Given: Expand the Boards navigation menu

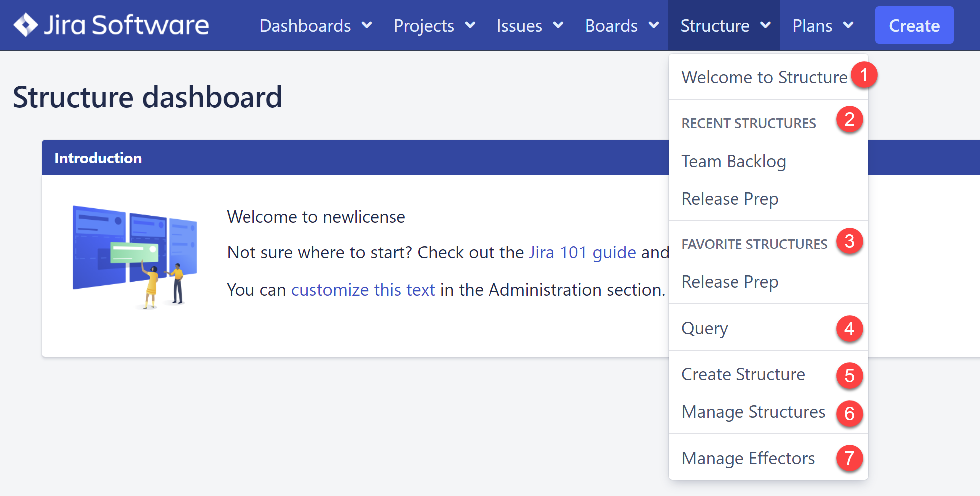Looking at the screenshot, I should point(621,26).
